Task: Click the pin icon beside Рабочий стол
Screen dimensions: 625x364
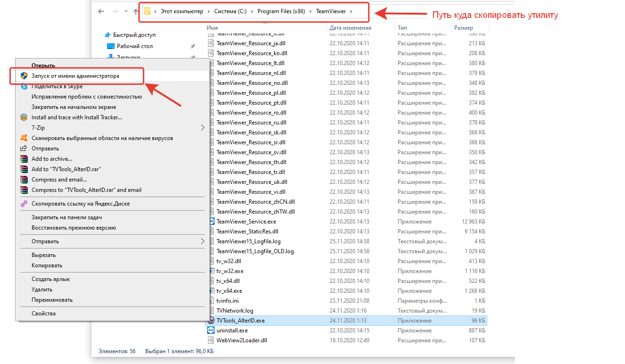Action: coord(192,46)
